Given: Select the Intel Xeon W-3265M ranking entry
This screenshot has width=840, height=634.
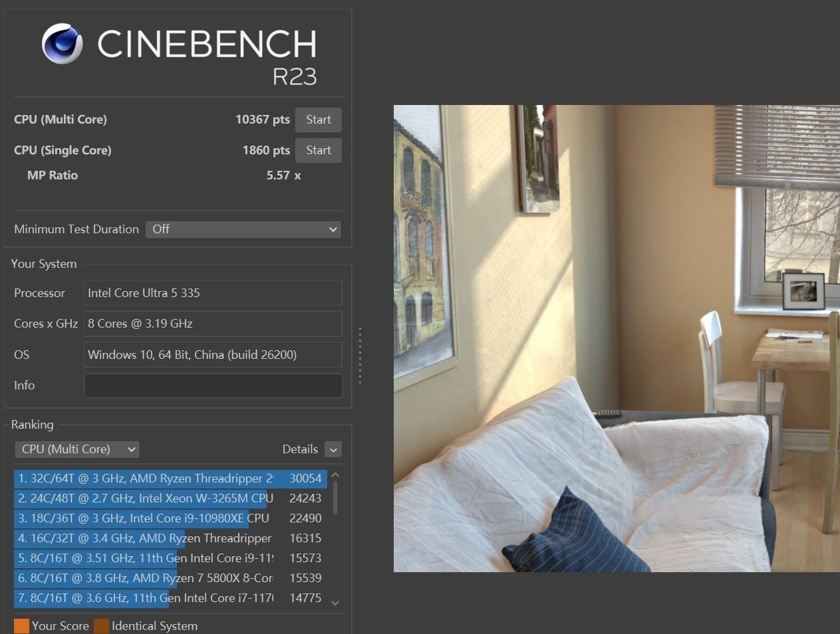Looking at the screenshot, I should tap(170, 498).
